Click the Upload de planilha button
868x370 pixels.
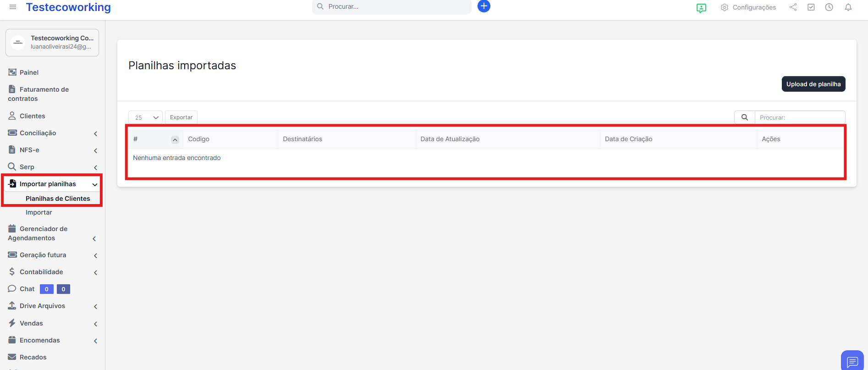pos(813,84)
